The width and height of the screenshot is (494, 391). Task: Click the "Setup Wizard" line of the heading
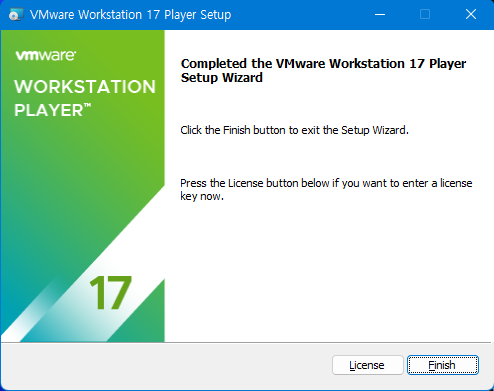coord(222,78)
